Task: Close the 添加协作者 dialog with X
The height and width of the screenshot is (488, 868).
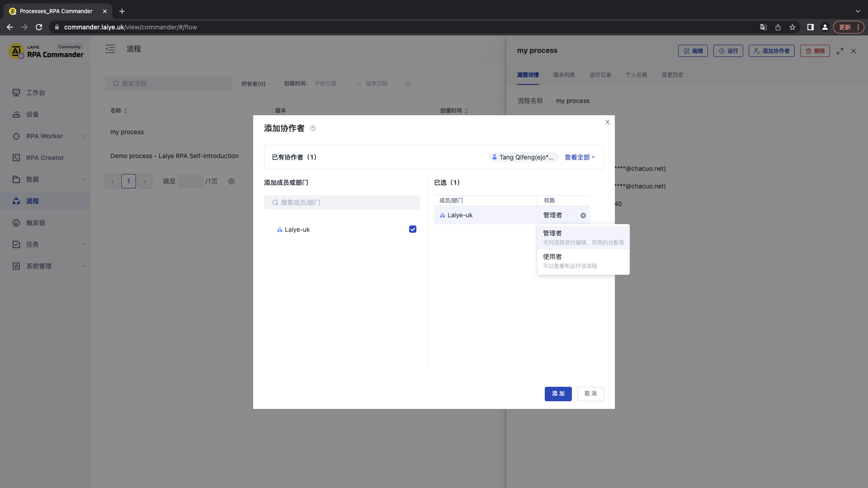Action: 608,122
